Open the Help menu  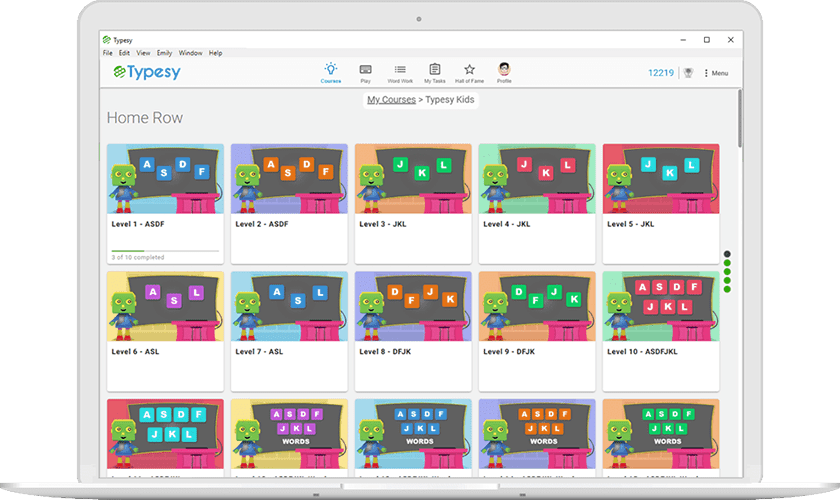click(x=215, y=53)
